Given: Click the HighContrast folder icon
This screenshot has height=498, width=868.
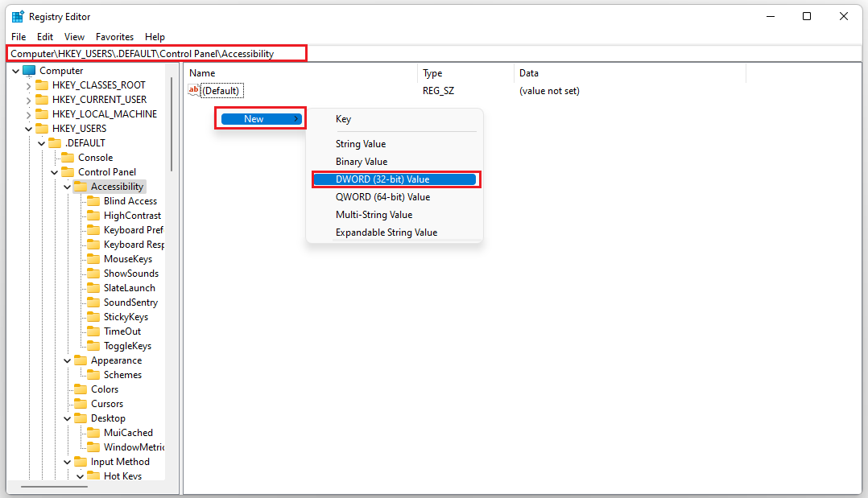Looking at the screenshot, I should [x=93, y=216].
